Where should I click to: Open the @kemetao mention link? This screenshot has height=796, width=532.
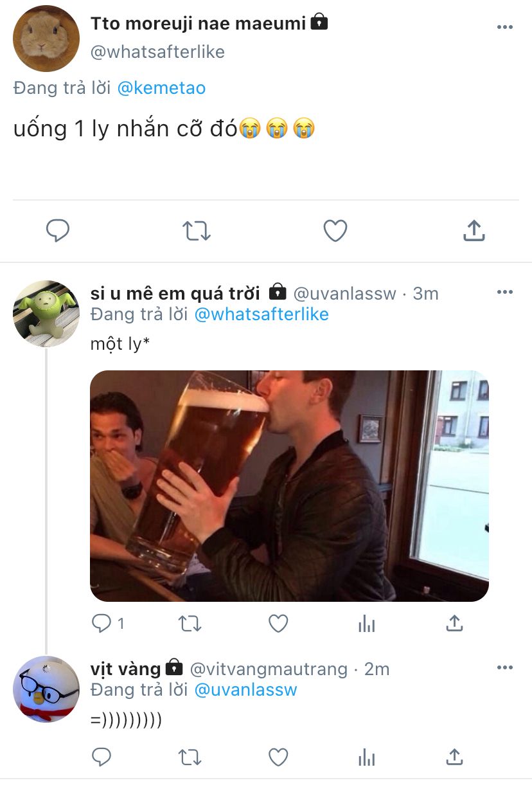pyautogui.click(x=161, y=88)
